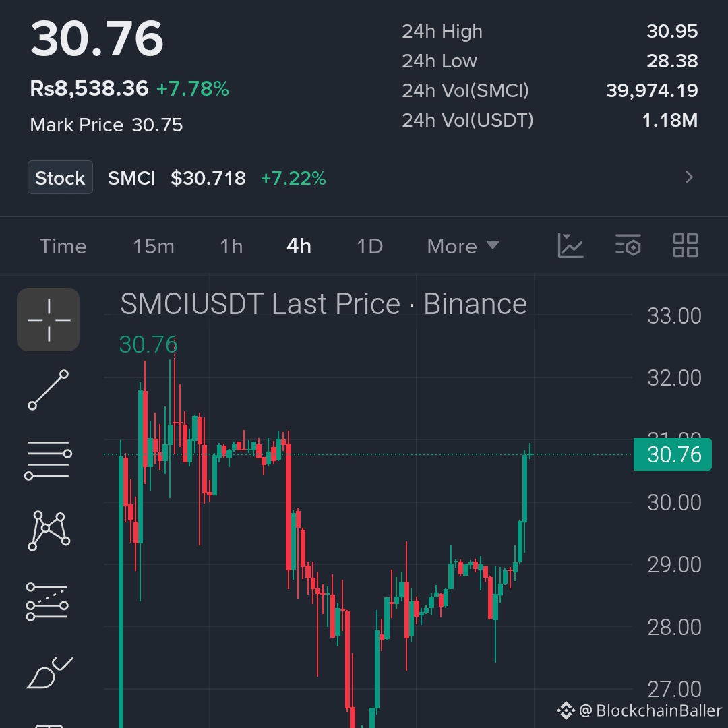Viewport: 728px width, 728px height.
Task: Switch to the Time chart tab
Action: tap(63, 246)
